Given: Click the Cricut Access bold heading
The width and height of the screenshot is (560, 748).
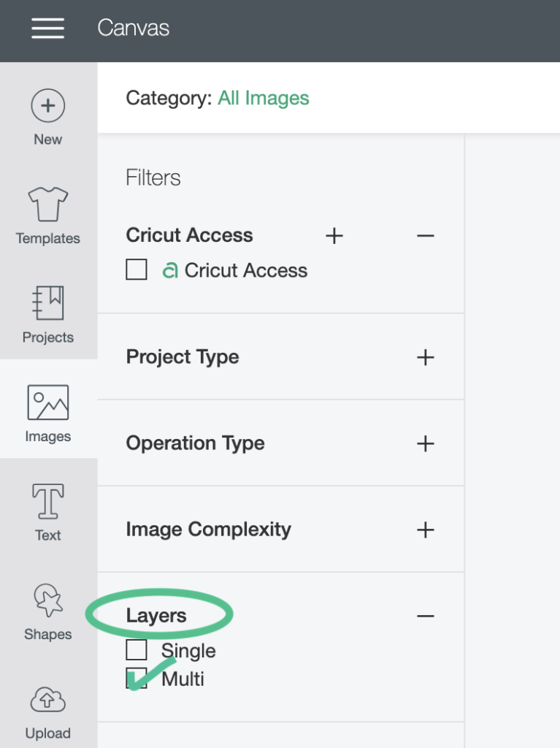Looking at the screenshot, I should pyautogui.click(x=189, y=236).
